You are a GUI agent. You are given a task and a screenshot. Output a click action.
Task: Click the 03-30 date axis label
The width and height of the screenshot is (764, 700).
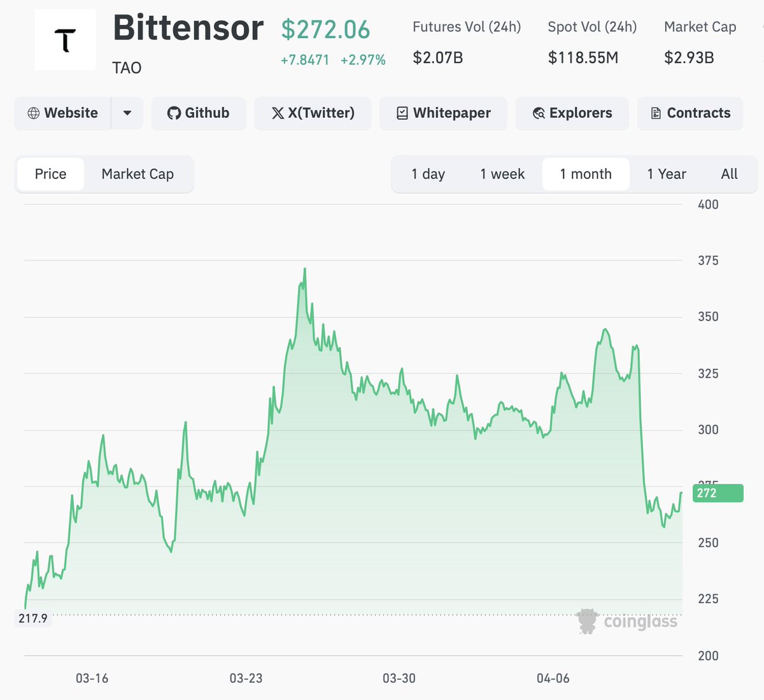(399, 678)
